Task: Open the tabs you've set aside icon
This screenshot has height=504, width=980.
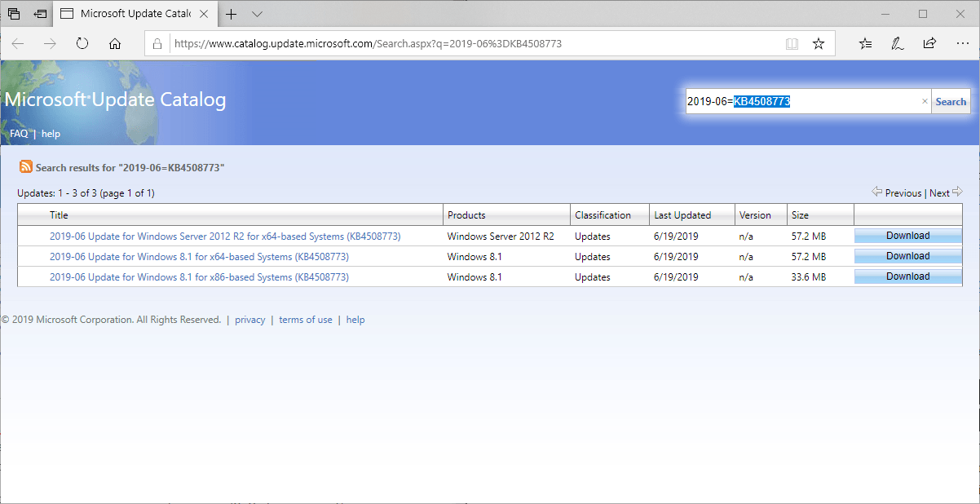Action: click(14, 14)
